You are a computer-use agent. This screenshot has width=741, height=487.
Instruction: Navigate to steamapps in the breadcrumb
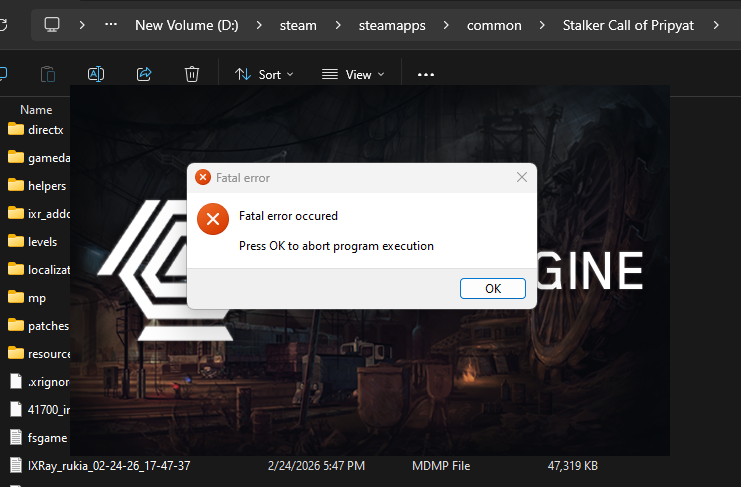[x=392, y=25]
